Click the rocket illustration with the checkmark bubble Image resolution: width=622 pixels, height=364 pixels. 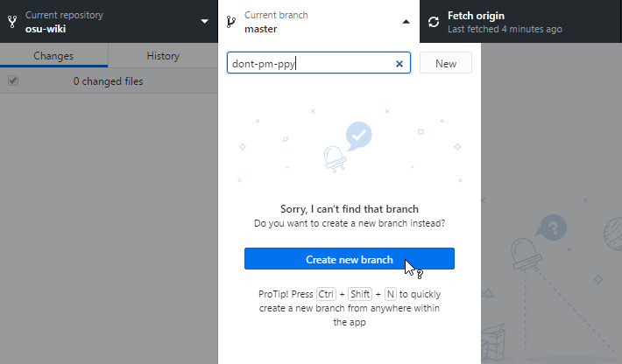point(335,159)
